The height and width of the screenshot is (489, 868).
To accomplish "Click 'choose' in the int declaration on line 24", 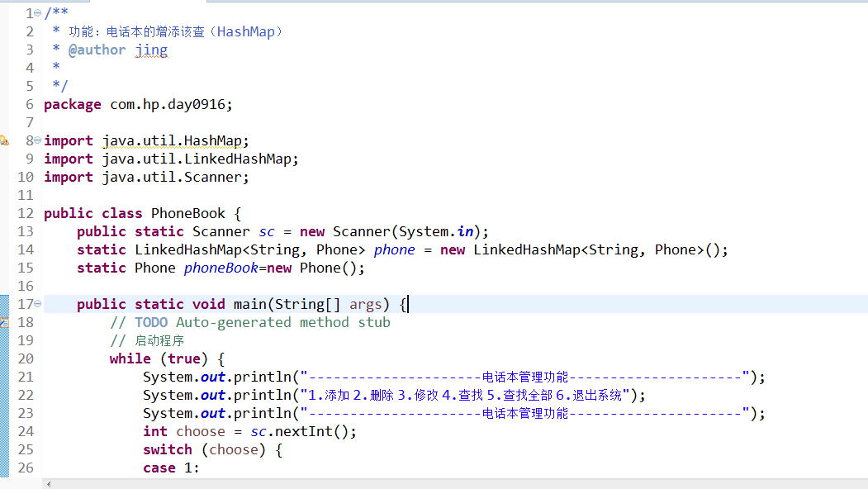I will (201, 431).
